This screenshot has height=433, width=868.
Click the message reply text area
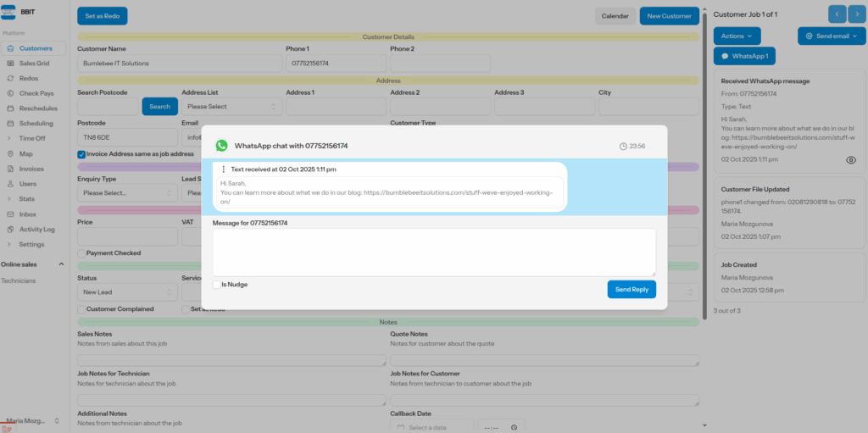tap(434, 252)
